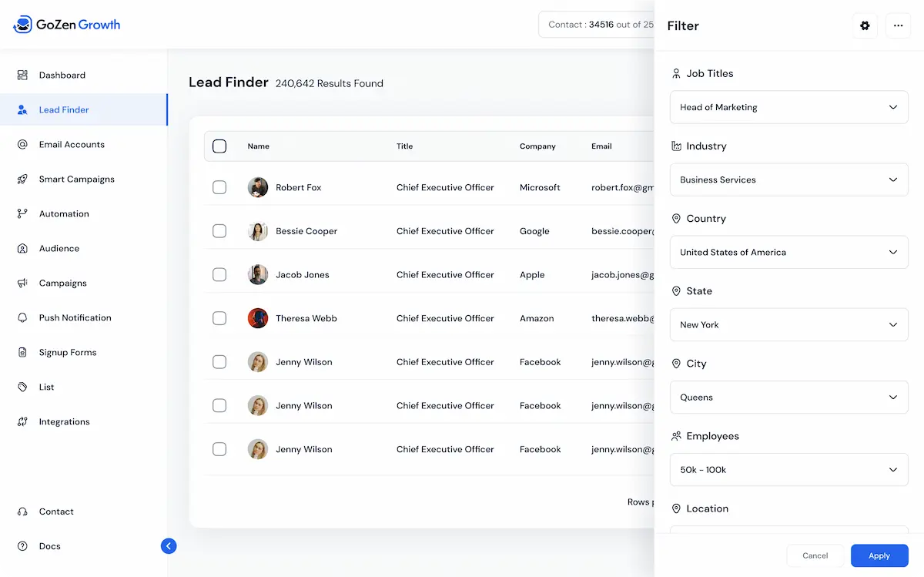Viewport: 924px width, 577px height.
Task: Open the filter settings gear icon
Action: pos(864,25)
